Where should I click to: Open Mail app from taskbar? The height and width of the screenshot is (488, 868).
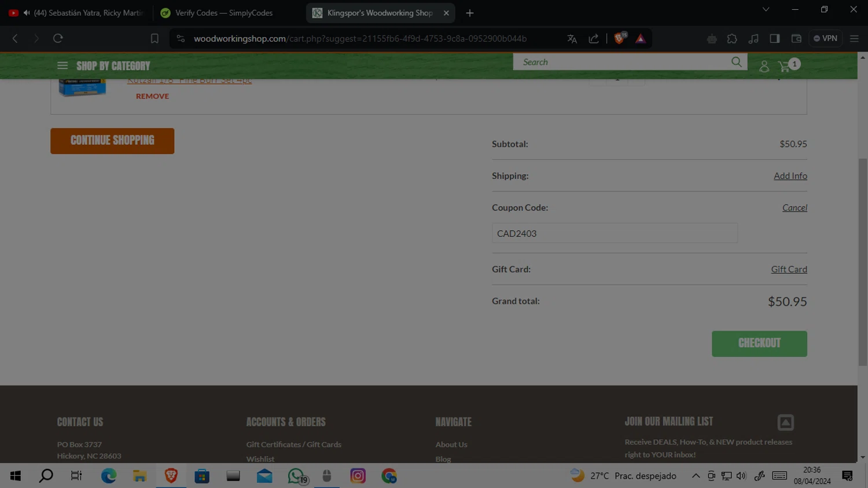tap(264, 476)
